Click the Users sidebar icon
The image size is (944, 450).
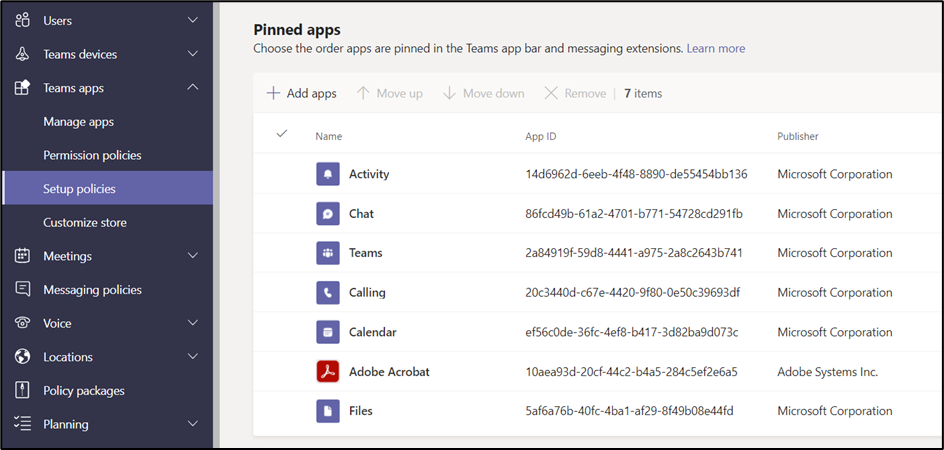[22, 20]
